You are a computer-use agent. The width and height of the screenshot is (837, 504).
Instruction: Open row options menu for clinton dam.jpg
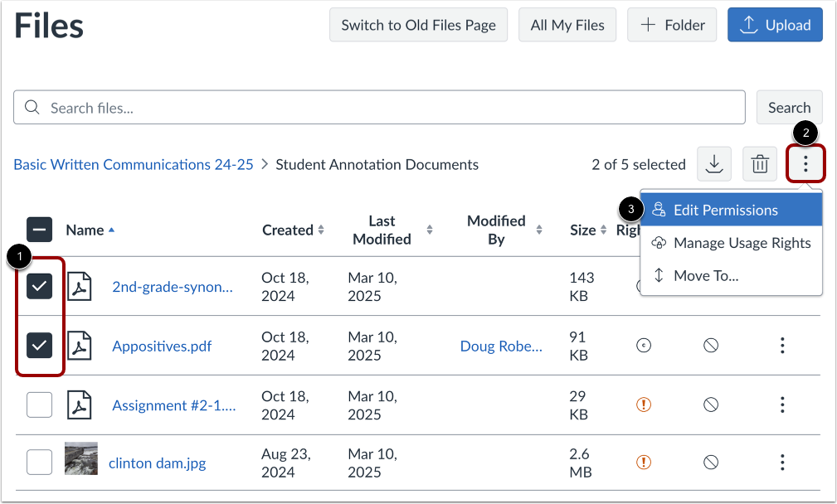(x=782, y=463)
